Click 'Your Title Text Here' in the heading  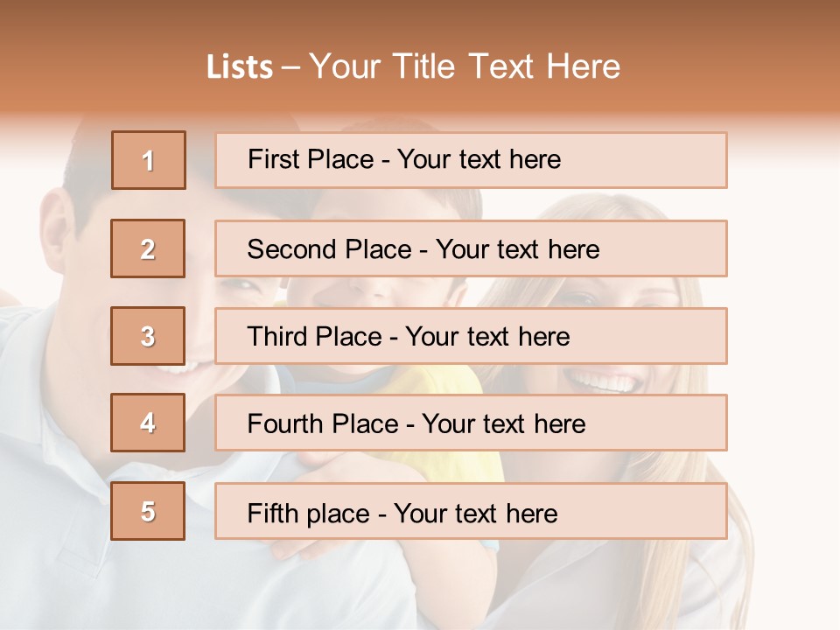coord(465,67)
